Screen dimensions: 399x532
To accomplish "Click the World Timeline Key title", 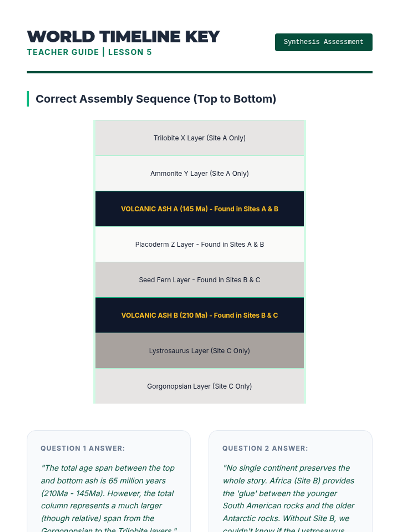I will (123, 37).
